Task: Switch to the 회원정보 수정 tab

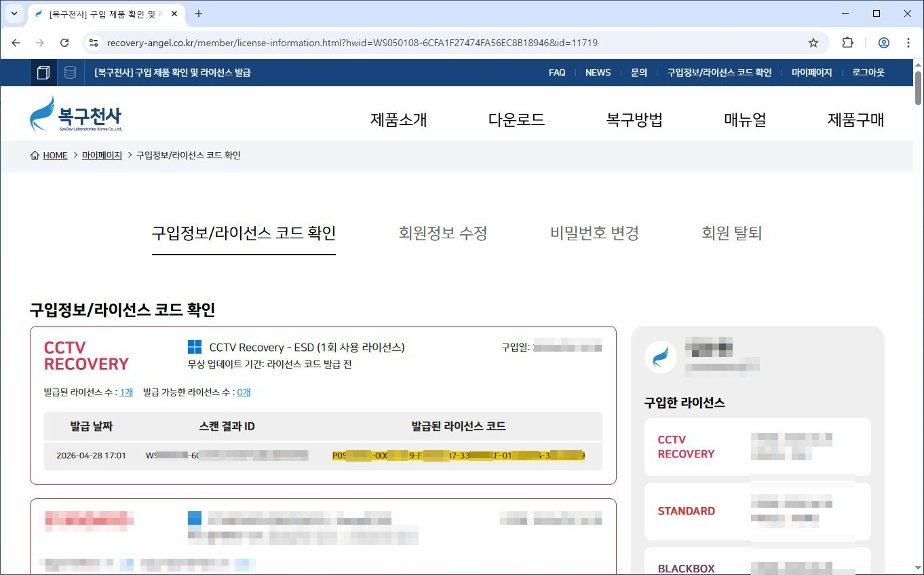Action: point(443,234)
